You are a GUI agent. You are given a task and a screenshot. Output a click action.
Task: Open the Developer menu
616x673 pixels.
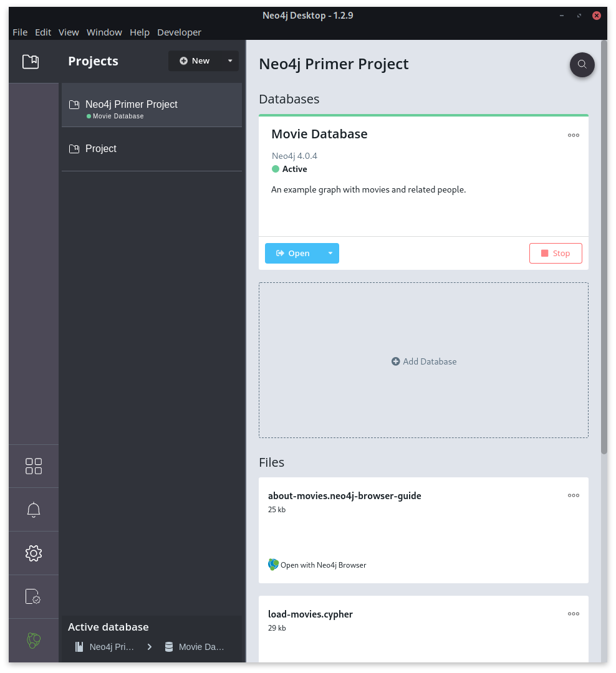point(179,32)
